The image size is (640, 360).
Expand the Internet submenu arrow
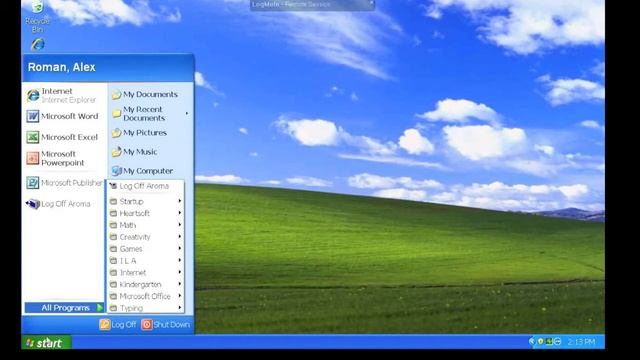[x=180, y=272]
